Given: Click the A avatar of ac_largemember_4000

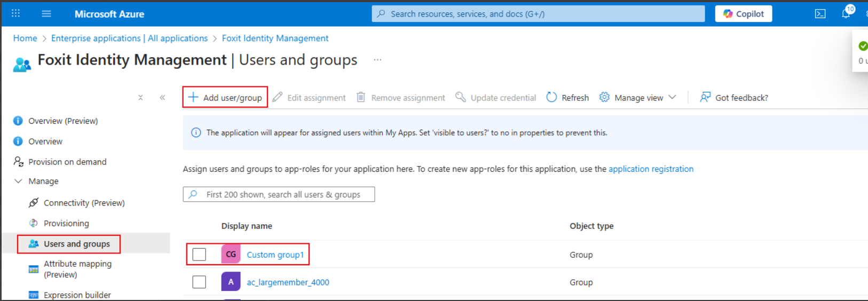Looking at the screenshot, I should point(231,282).
